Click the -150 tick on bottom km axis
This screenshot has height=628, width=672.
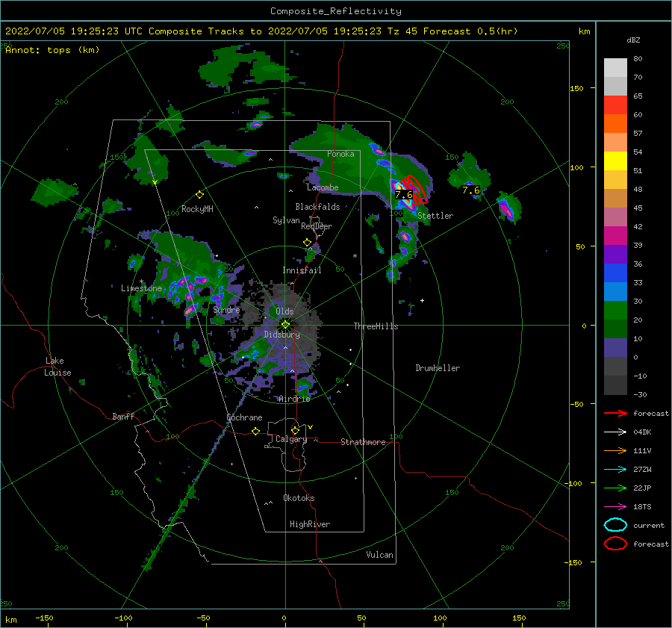(x=44, y=618)
